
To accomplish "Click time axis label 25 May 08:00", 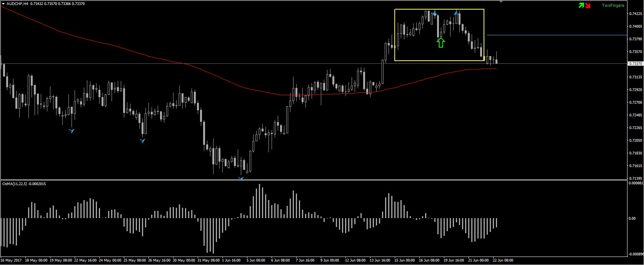I will coord(134,260).
